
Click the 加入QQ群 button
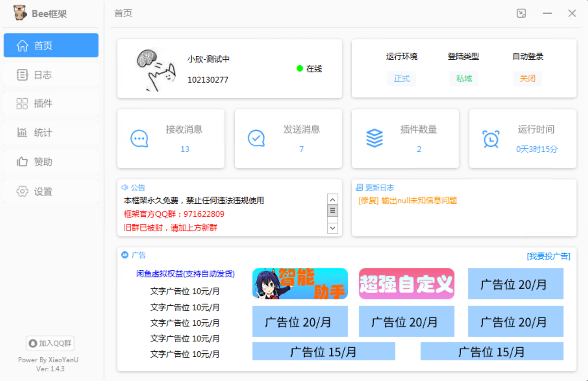pos(50,343)
